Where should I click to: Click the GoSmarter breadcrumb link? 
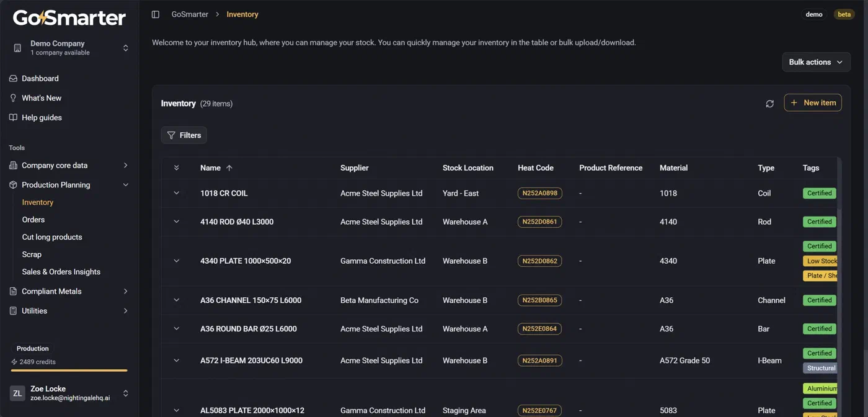point(190,14)
